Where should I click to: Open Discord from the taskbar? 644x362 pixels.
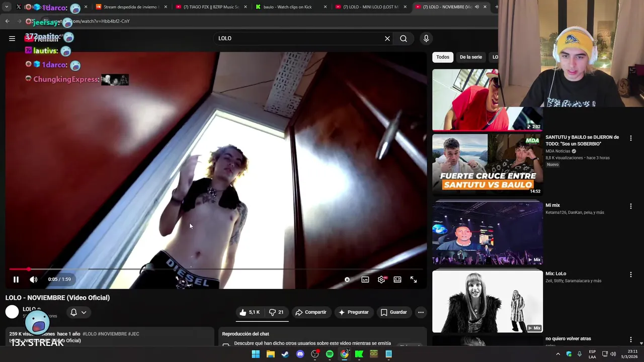[300, 354]
